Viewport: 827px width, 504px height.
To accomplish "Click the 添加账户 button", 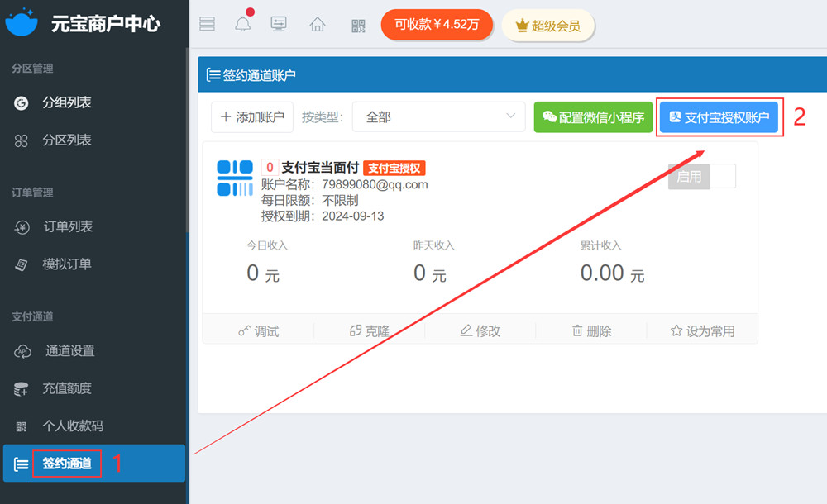I will (x=252, y=117).
